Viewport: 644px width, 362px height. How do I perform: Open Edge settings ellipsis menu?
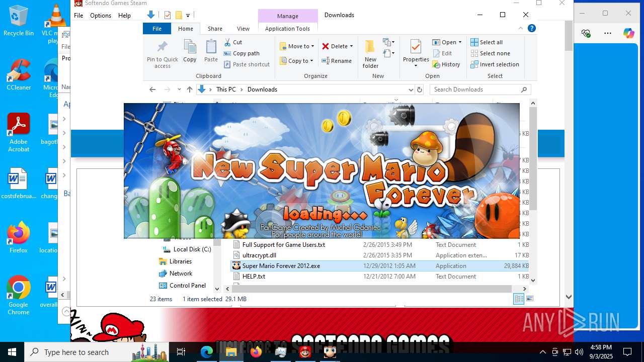(x=608, y=33)
